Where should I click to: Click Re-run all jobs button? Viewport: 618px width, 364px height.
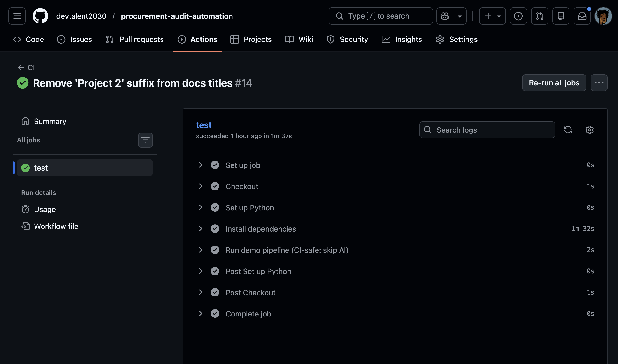pyautogui.click(x=554, y=83)
